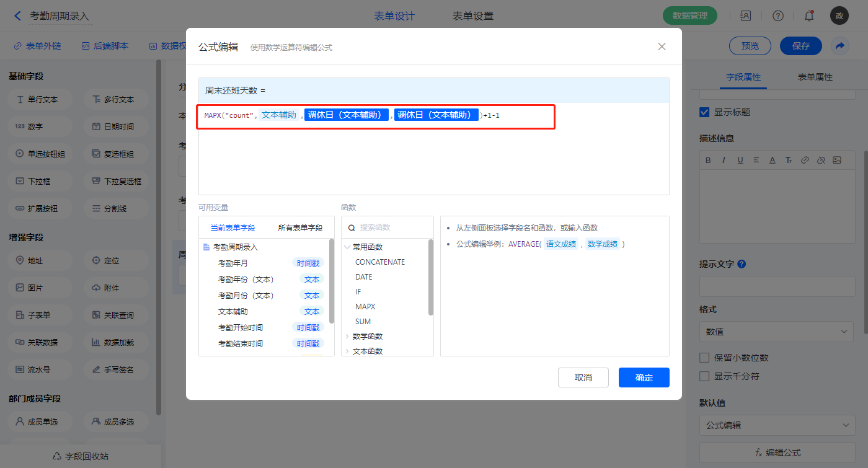Viewport: 868px width, 468px height.
Task: Switch to the 表单属性 tab
Action: [815, 77]
